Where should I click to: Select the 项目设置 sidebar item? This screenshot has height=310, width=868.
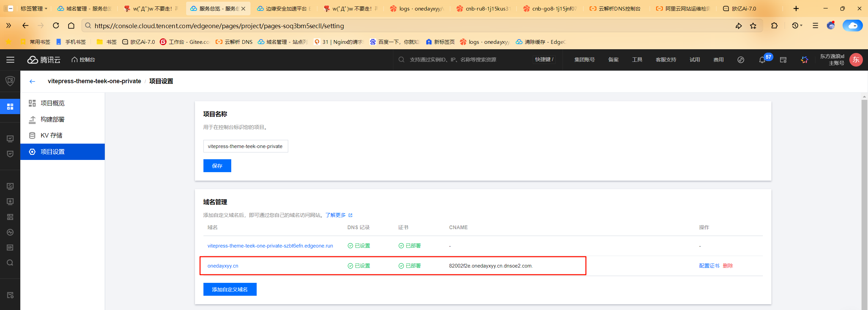coord(62,152)
